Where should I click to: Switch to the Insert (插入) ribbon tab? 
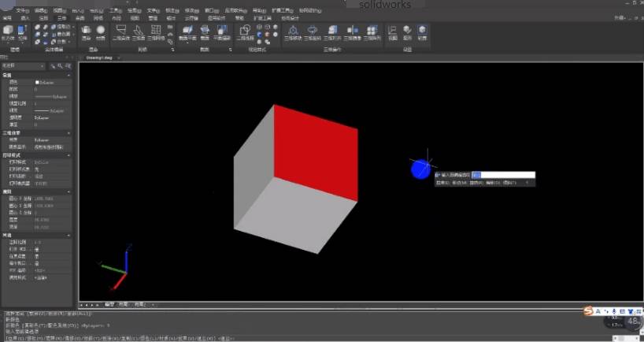click(25, 18)
